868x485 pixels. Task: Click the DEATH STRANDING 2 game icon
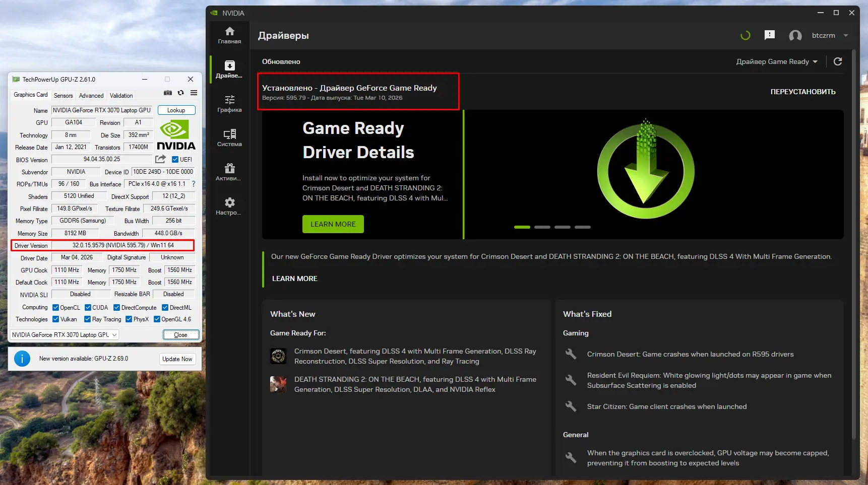pyautogui.click(x=278, y=384)
